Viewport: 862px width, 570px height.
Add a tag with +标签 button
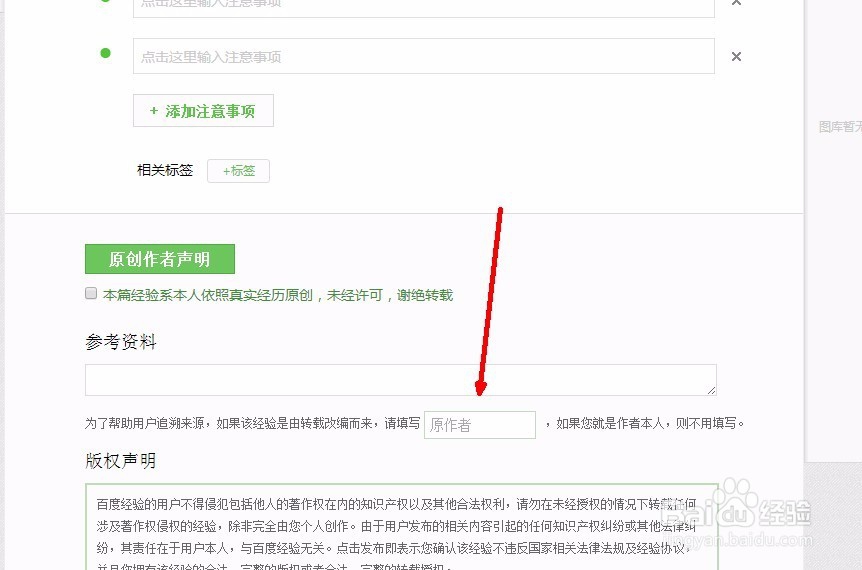pos(238,171)
